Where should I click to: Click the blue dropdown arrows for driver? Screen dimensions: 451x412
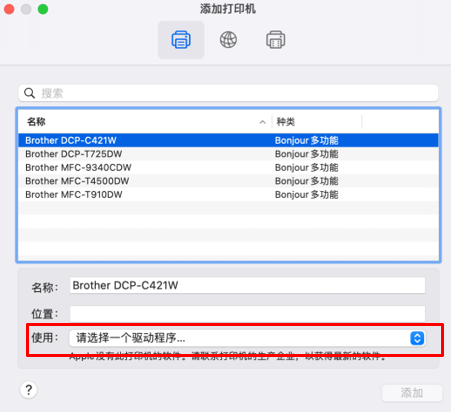(417, 338)
